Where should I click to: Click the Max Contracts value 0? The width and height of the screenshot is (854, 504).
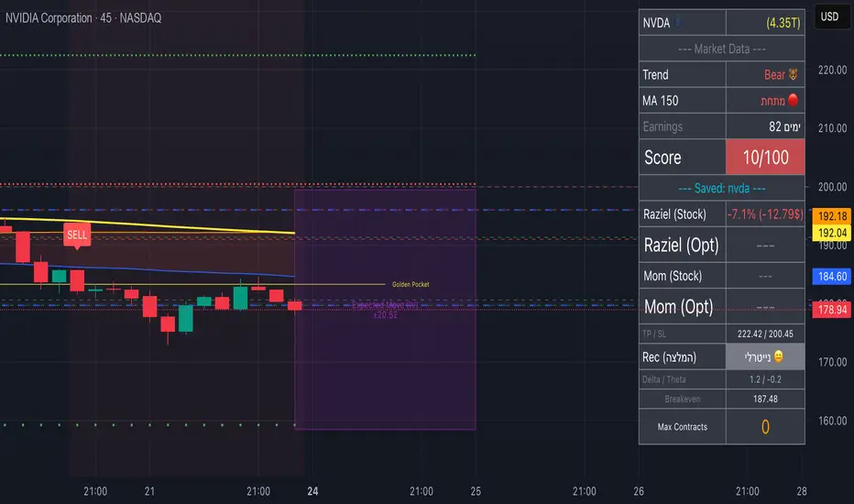pyautogui.click(x=765, y=427)
